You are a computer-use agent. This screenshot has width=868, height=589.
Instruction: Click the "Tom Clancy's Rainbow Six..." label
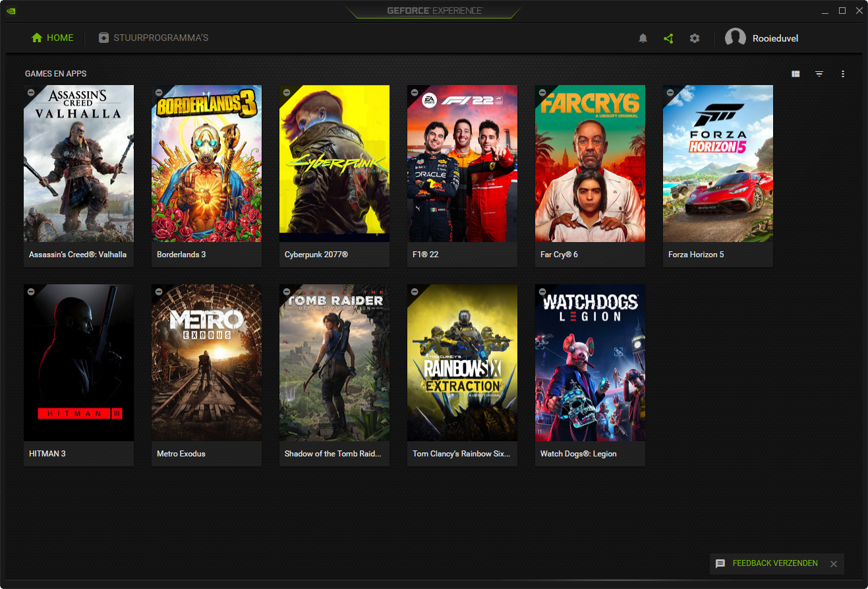pyautogui.click(x=461, y=454)
